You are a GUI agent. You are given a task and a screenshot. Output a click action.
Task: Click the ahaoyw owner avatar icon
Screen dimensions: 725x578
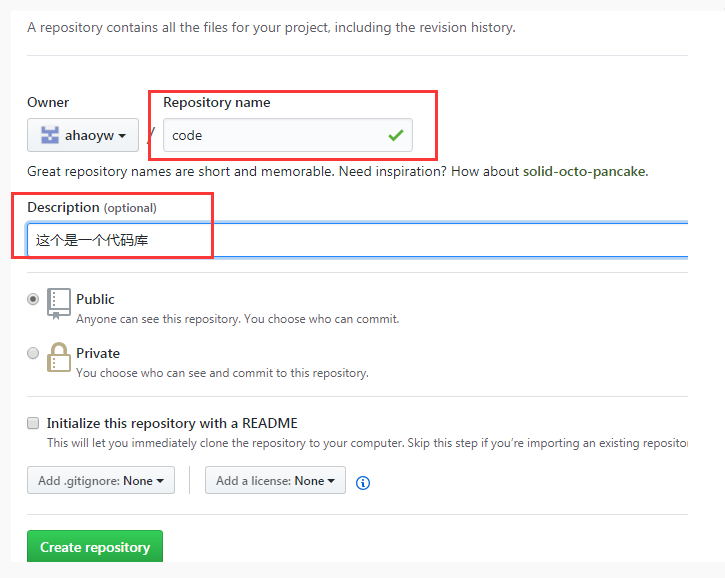[x=49, y=135]
